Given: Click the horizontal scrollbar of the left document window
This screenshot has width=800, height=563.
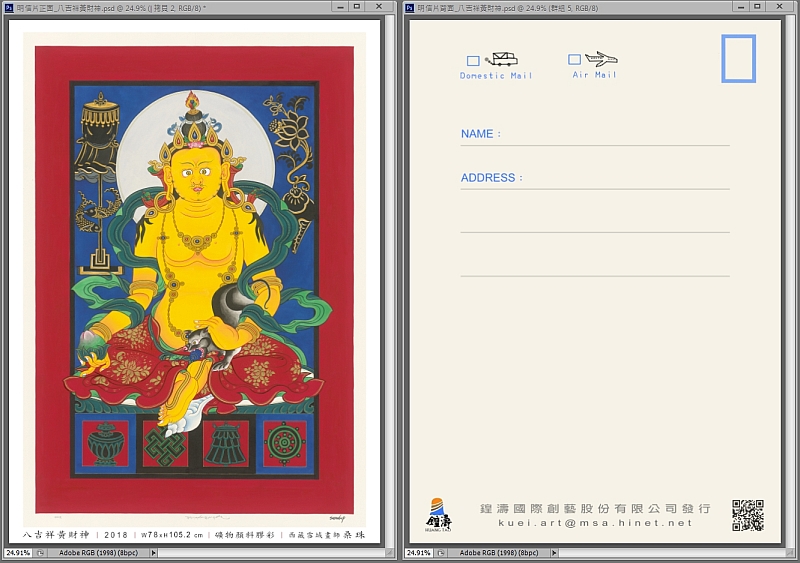Looking at the screenshot, I should click(272, 553).
